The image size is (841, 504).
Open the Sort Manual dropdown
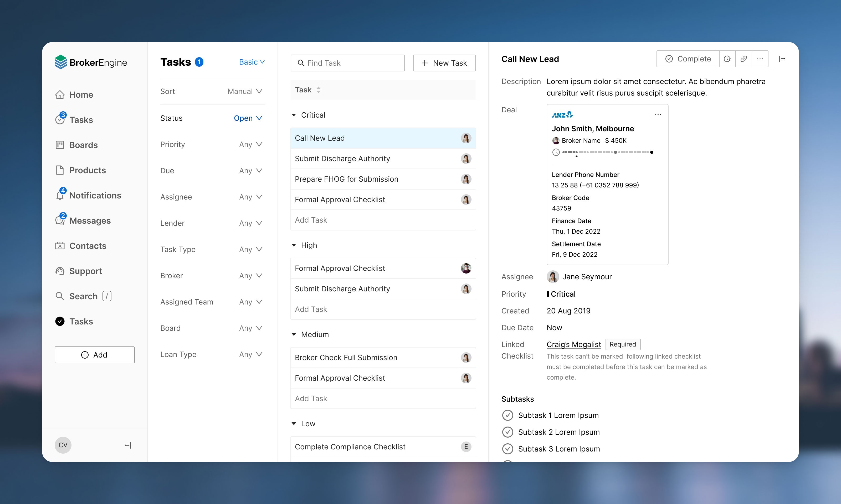(245, 91)
